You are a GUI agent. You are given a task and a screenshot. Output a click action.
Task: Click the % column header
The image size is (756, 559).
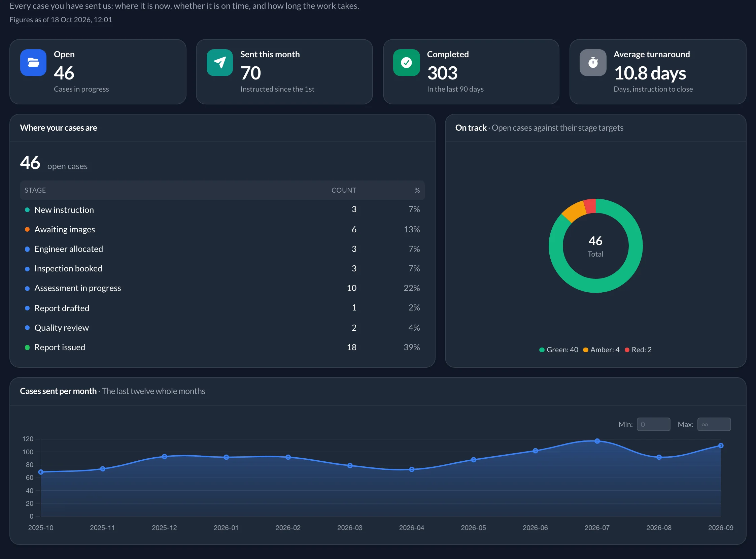point(417,190)
